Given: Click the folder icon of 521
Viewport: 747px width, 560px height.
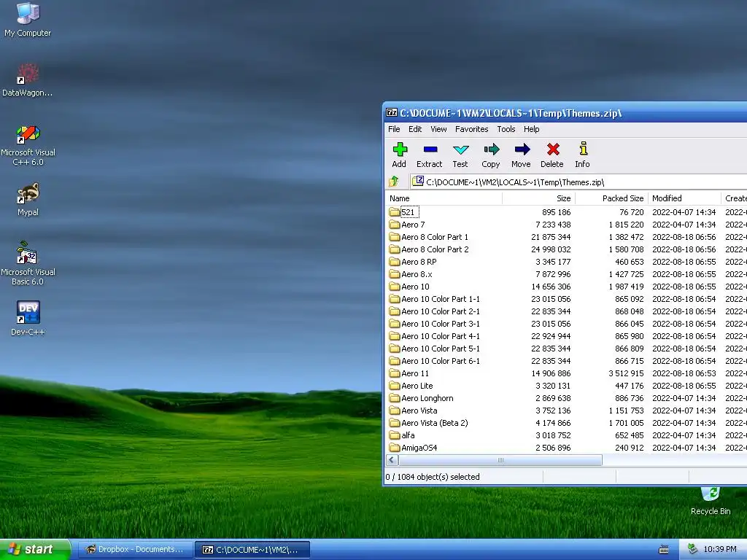Looking at the screenshot, I should coord(394,212).
